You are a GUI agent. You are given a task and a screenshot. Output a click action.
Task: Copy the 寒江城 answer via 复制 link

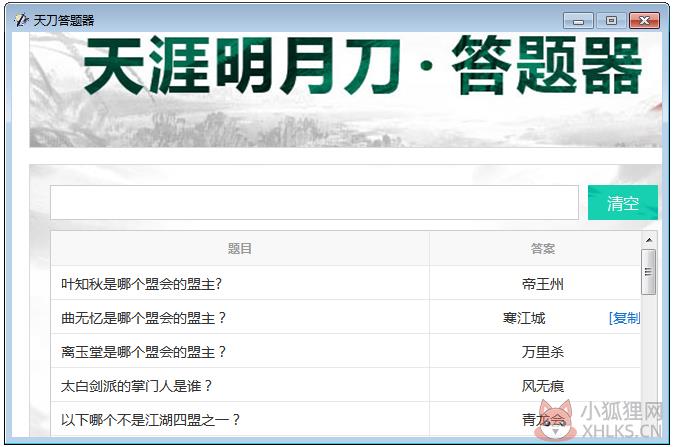click(x=624, y=318)
